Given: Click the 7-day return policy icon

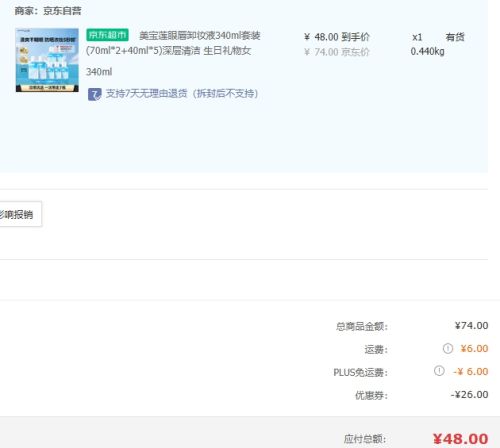Looking at the screenshot, I should coord(94,94).
